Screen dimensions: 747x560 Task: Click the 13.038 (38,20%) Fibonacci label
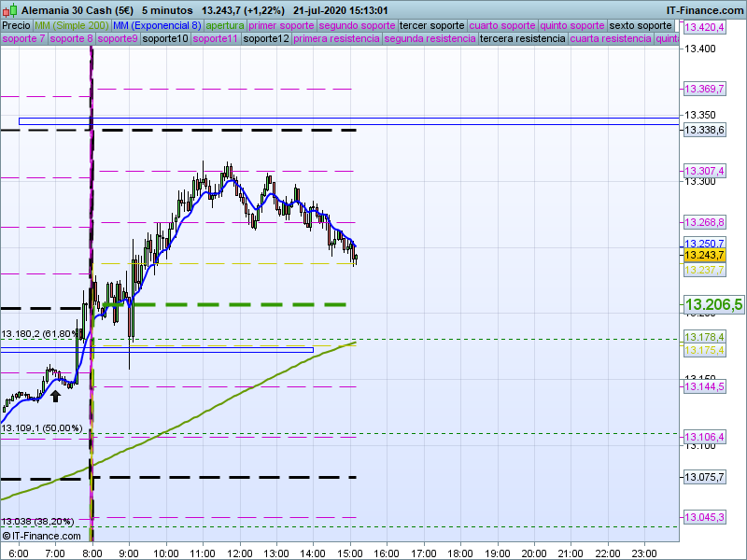click(37, 522)
